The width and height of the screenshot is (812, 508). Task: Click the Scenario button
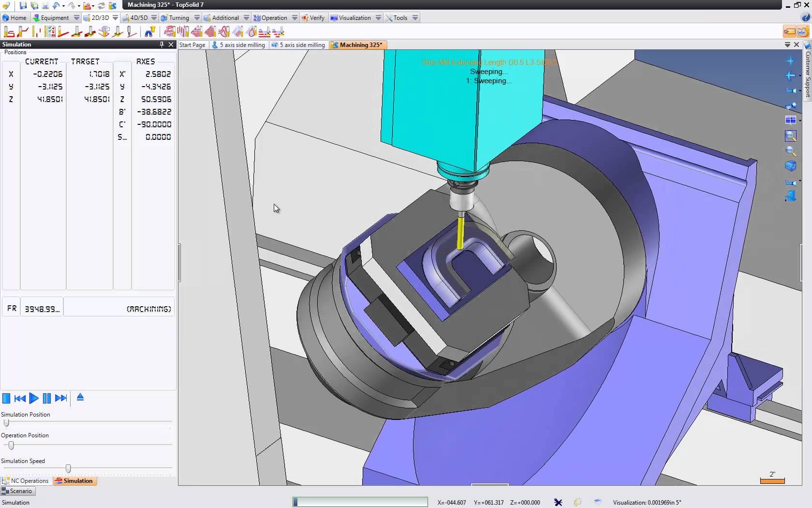(x=18, y=491)
